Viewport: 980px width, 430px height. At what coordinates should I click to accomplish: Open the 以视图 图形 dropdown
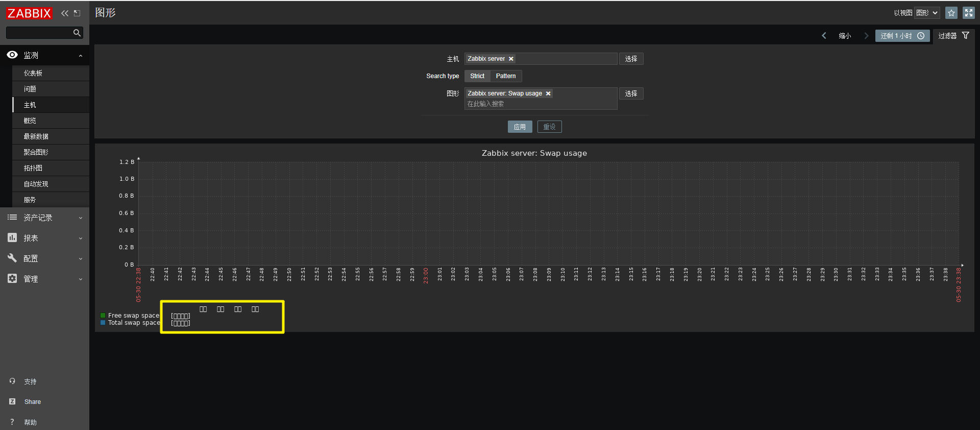click(927, 13)
